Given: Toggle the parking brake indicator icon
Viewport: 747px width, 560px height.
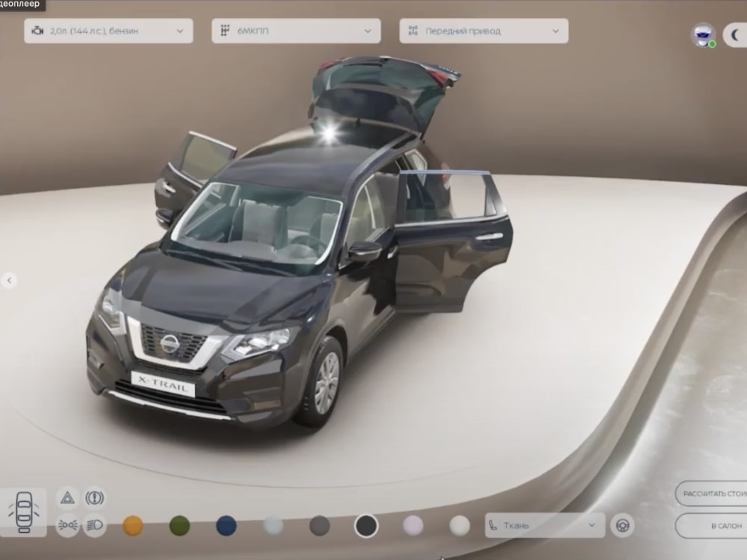Looking at the screenshot, I should coord(94,499).
